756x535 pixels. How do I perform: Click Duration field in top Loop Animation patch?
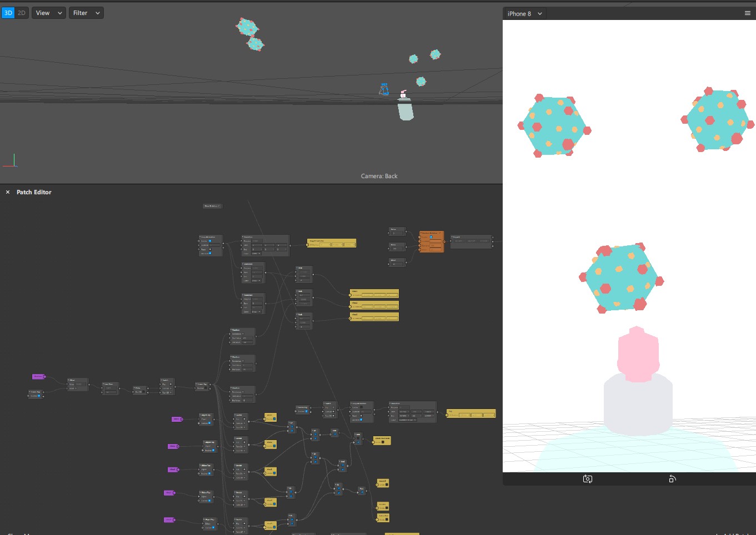click(x=214, y=245)
